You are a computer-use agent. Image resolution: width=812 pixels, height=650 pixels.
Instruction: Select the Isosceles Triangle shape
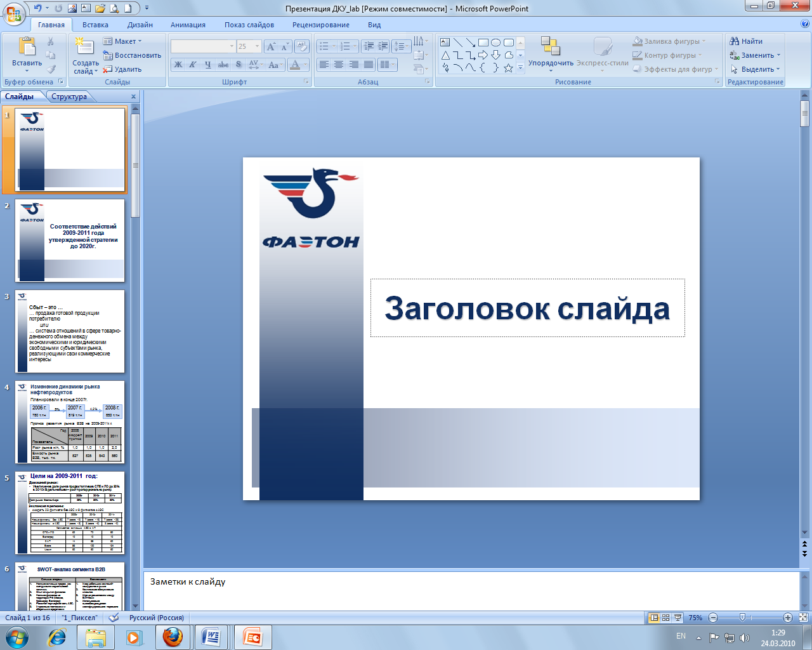(445, 55)
